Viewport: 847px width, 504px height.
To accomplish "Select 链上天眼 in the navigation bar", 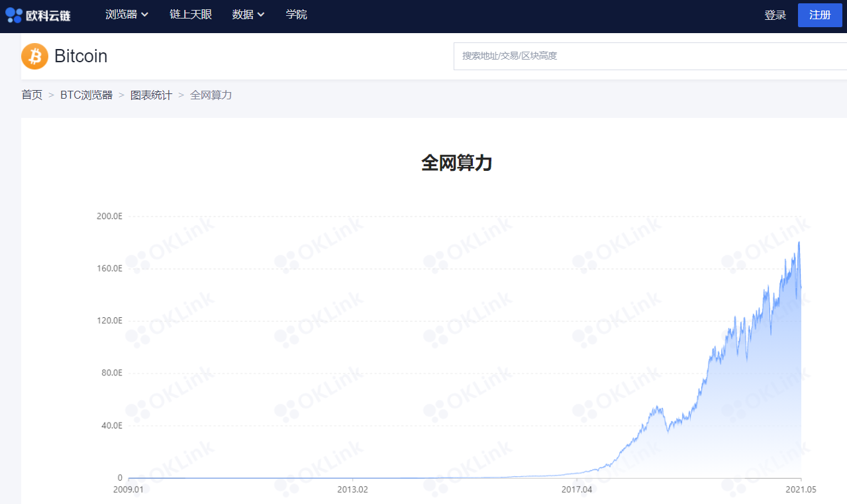I will 190,14.
